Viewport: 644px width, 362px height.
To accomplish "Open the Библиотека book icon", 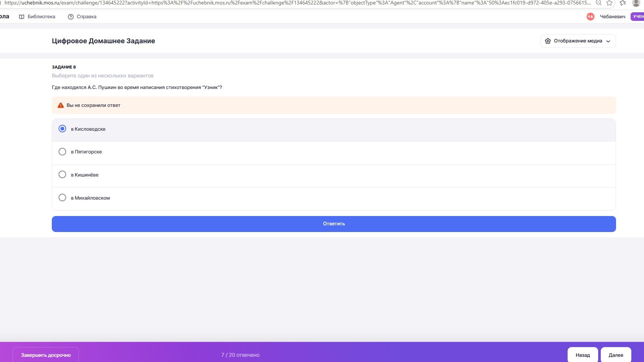I will click(22, 17).
